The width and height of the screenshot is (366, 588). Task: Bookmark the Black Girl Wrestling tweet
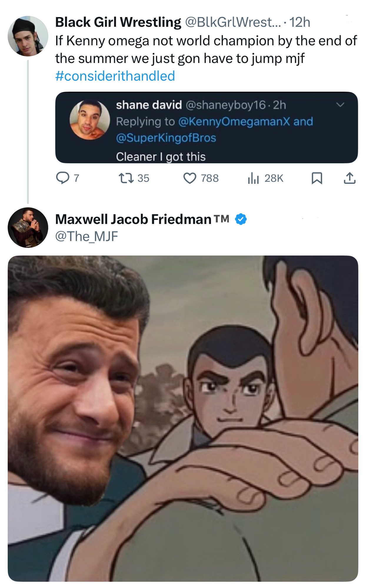pyautogui.click(x=317, y=178)
